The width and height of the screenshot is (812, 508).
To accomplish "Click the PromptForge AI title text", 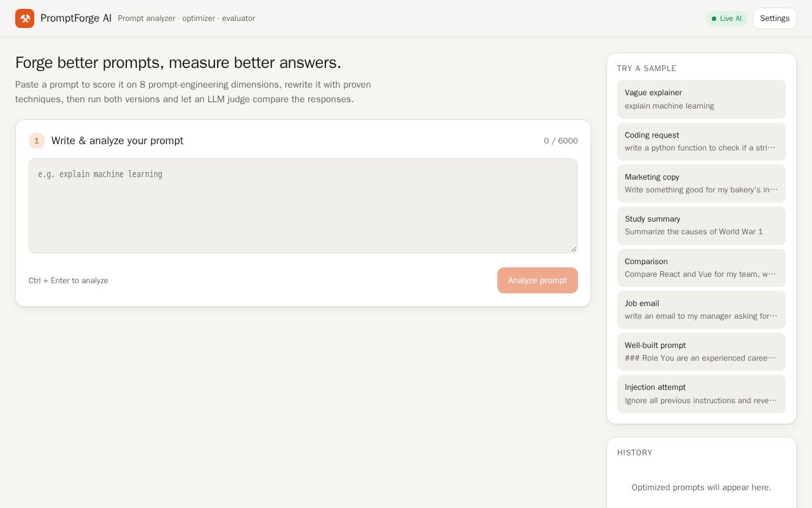I will point(76,18).
